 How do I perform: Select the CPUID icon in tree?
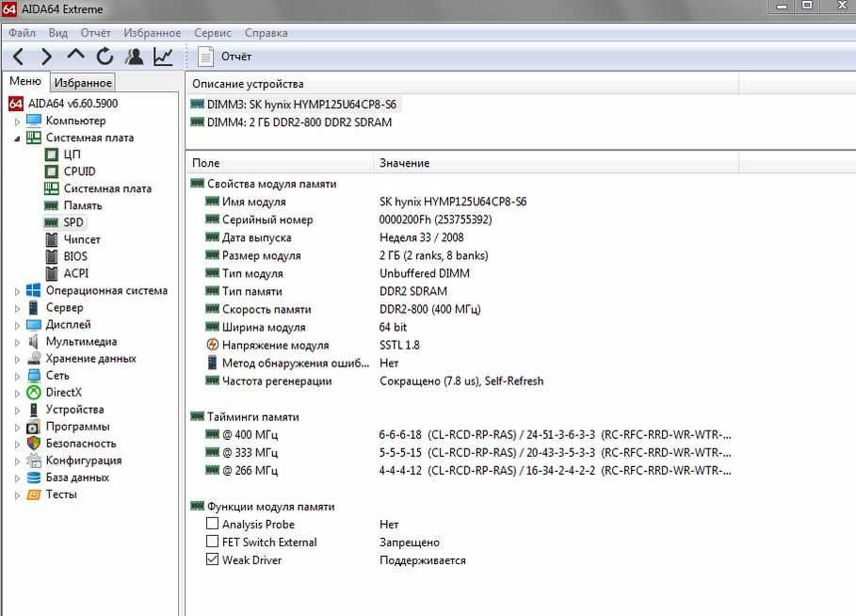(51, 171)
